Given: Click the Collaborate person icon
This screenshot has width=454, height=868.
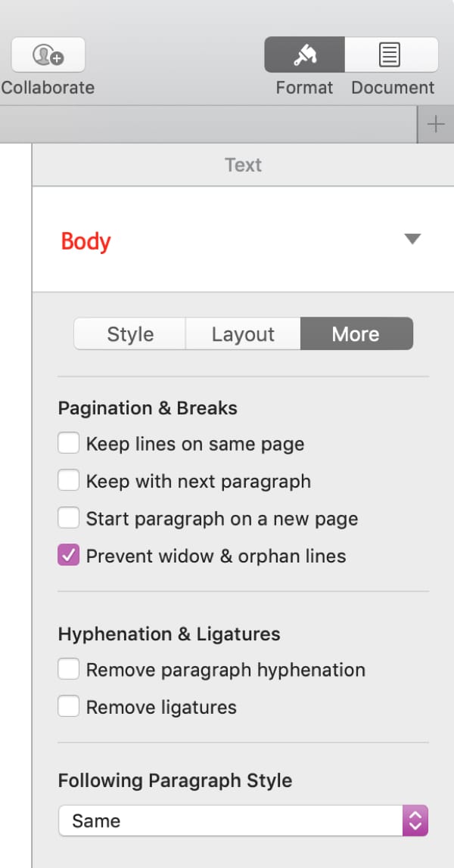Looking at the screenshot, I should coord(48,54).
